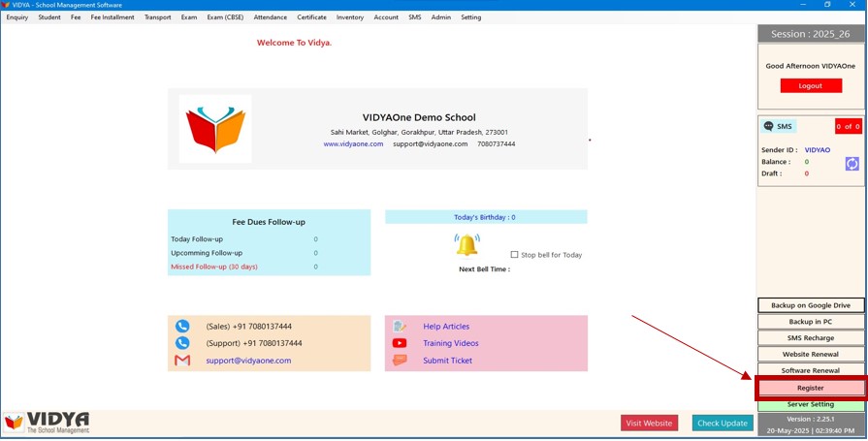Click Backup on Google Drive button
This screenshot has height=441, width=868.
(x=811, y=305)
